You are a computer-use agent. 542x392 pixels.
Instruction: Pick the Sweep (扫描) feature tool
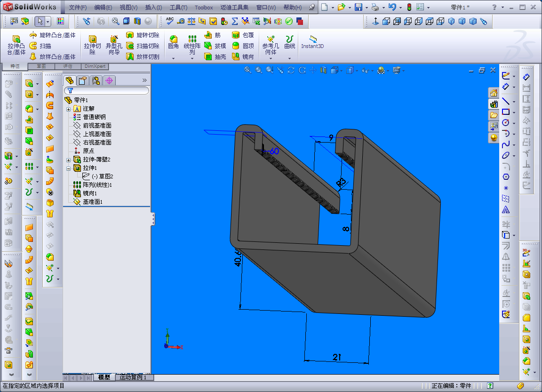point(40,46)
